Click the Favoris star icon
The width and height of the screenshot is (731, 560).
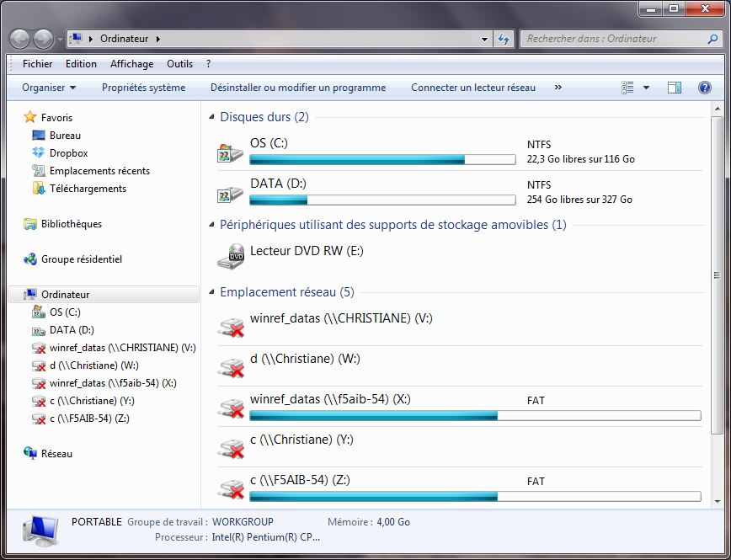tap(29, 117)
